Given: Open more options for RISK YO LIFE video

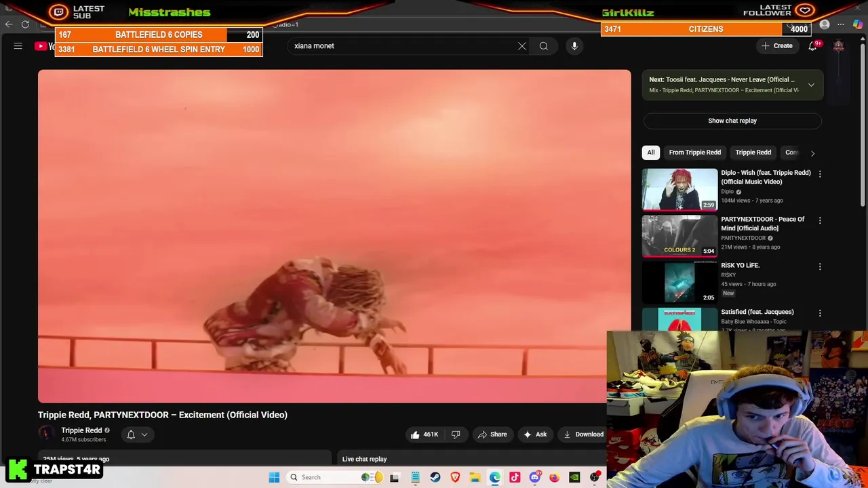Looking at the screenshot, I should (x=820, y=267).
